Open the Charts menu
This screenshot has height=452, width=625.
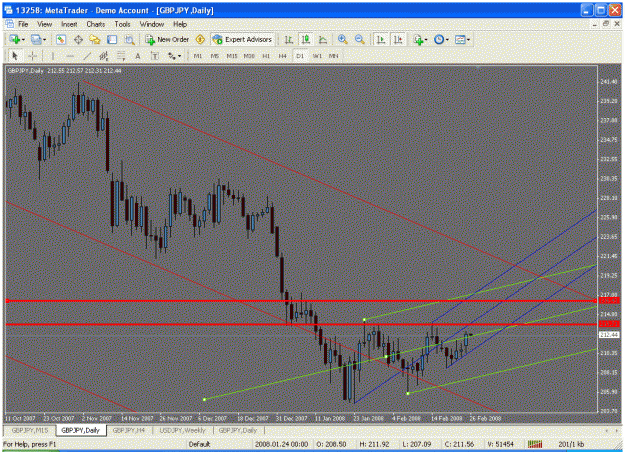coord(96,24)
